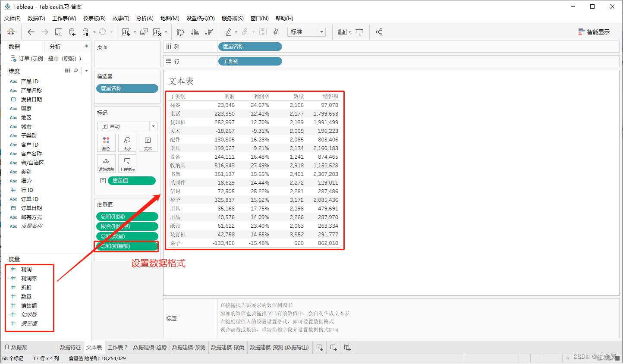
Task: Open the 智能显示 (Show Me) panel
Action: (x=594, y=32)
